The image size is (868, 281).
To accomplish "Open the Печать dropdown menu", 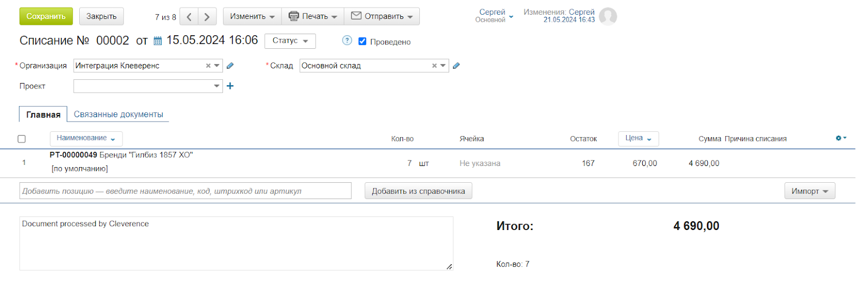I will point(312,16).
